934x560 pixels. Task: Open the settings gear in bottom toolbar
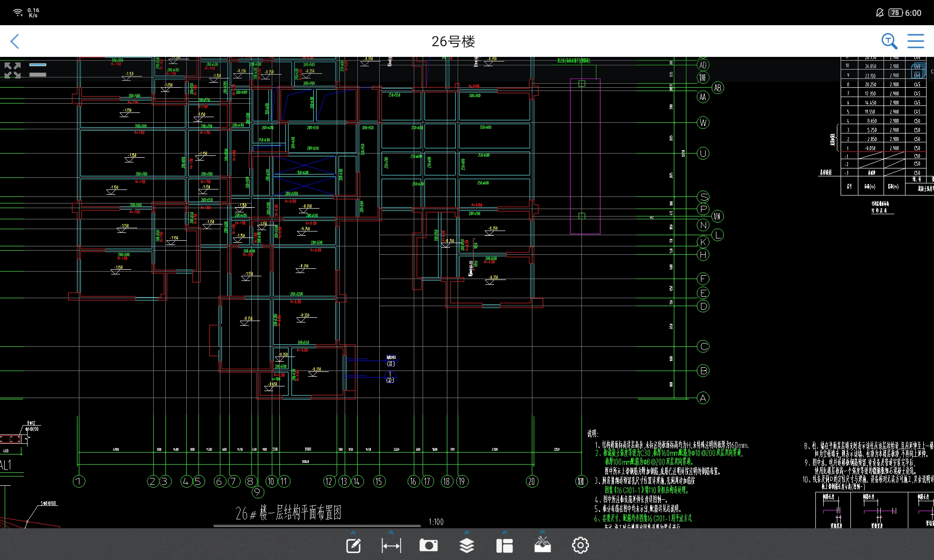[x=580, y=545]
